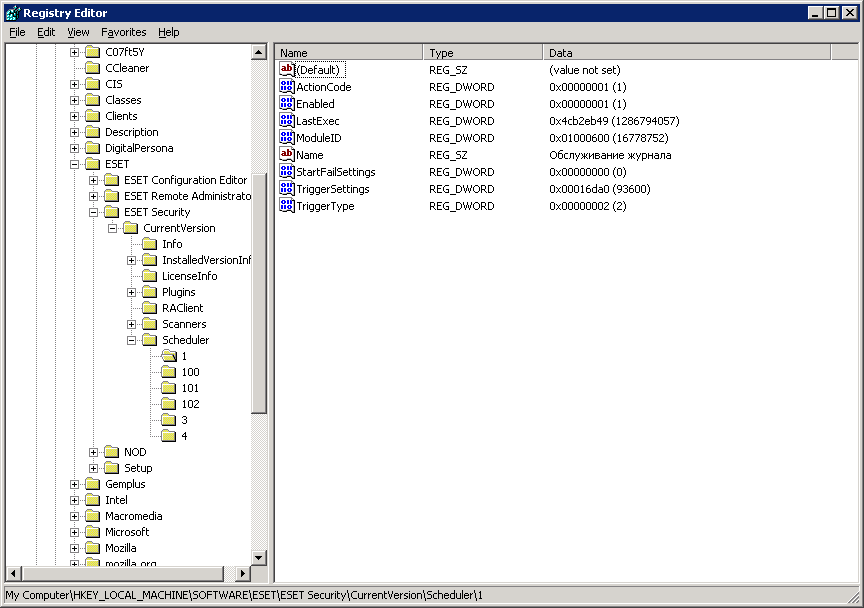The width and height of the screenshot is (864, 608).
Task: Click the DWORD icon next to StartFailSettings
Action: click(287, 172)
